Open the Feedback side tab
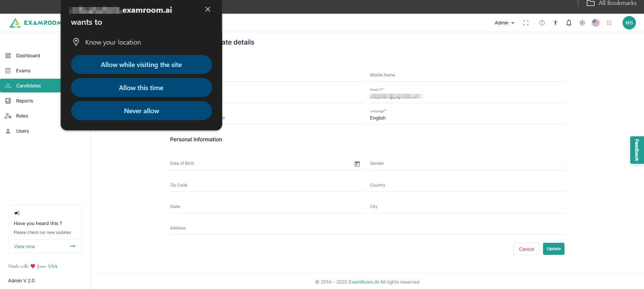644x289 pixels. point(637,150)
